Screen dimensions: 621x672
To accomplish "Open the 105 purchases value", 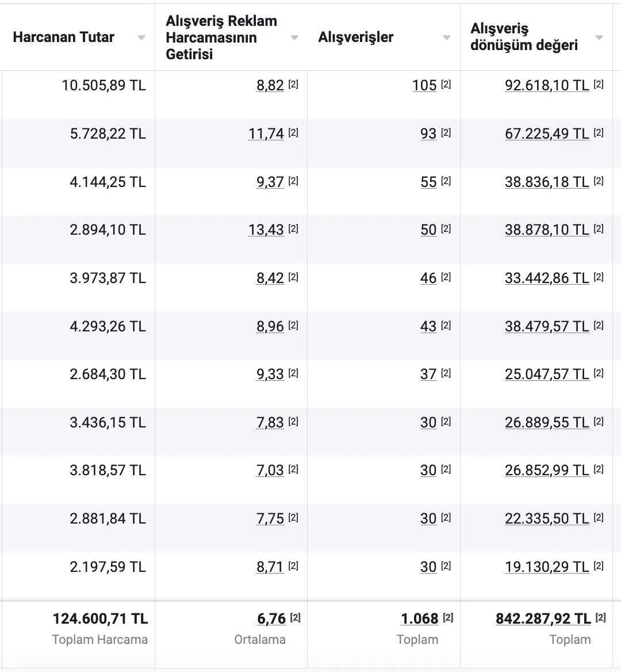I will 424,85.
